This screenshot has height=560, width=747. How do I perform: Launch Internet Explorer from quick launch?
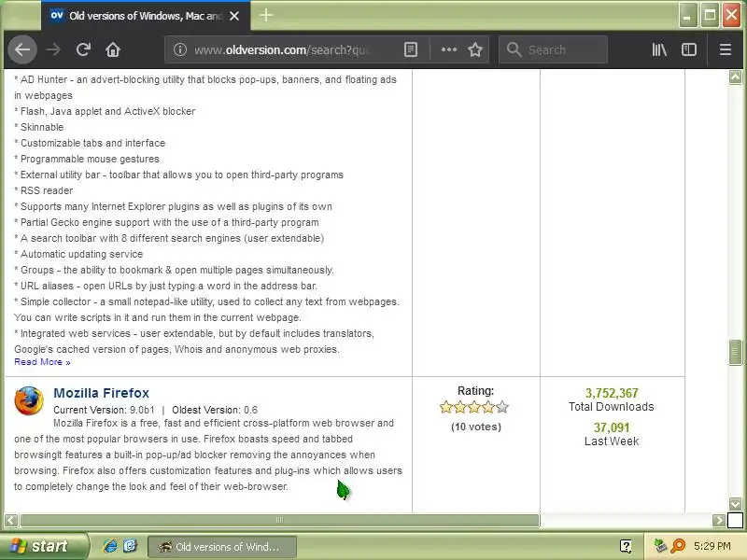tap(110, 546)
